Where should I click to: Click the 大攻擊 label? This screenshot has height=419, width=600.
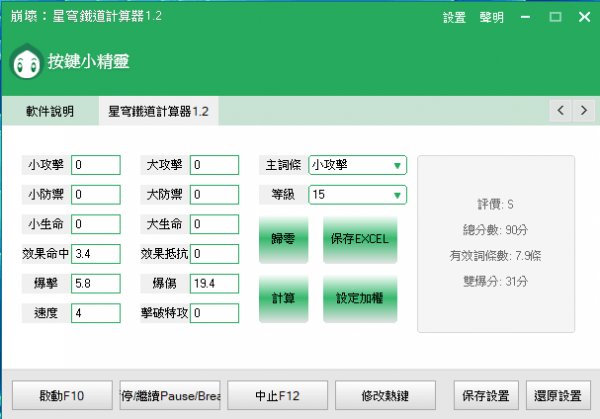point(165,165)
